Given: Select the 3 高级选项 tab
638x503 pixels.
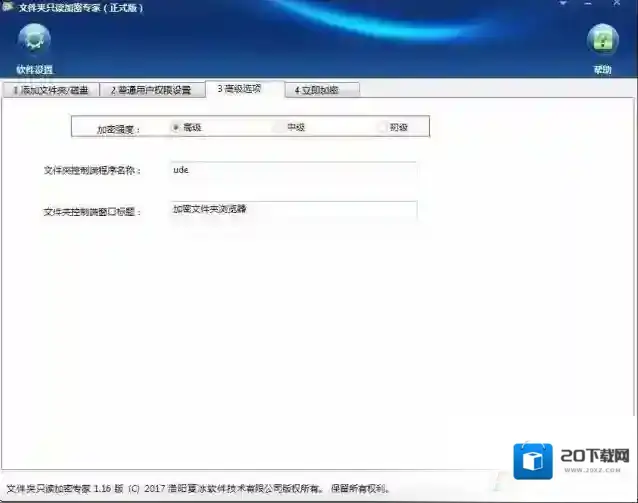Looking at the screenshot, I should [x=245, y=89].
